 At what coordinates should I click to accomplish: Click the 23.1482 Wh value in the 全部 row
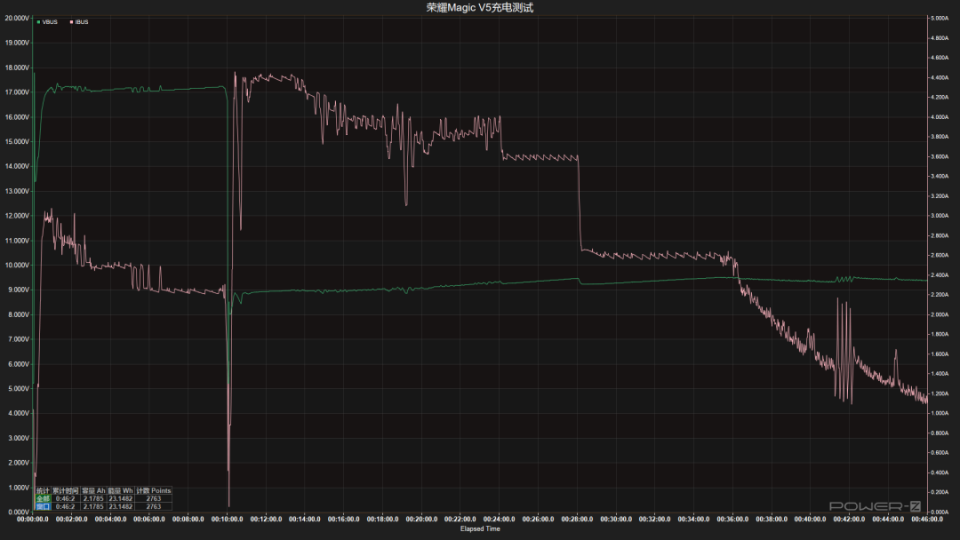pos(121,499)
